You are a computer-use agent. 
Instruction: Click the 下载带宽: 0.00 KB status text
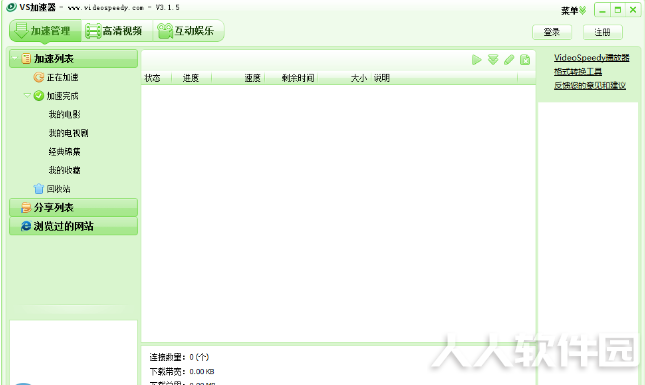pyautogui.click(x=182, y=371)
